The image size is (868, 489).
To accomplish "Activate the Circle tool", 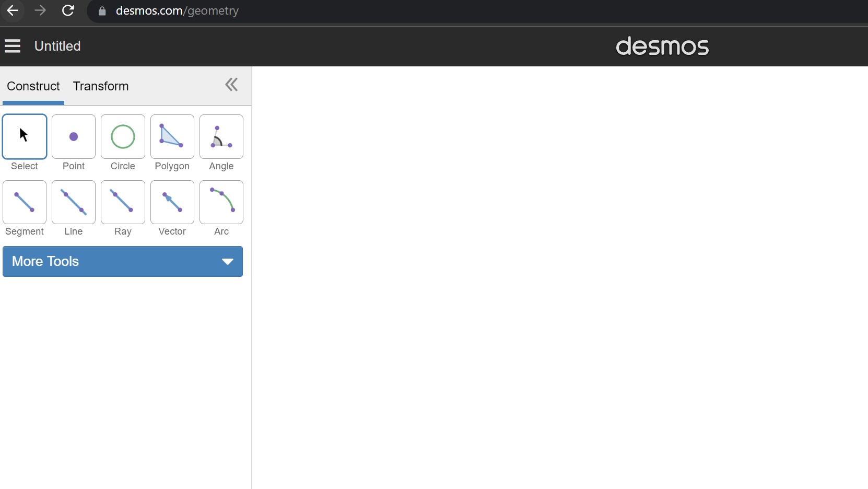I will [123, 136].
